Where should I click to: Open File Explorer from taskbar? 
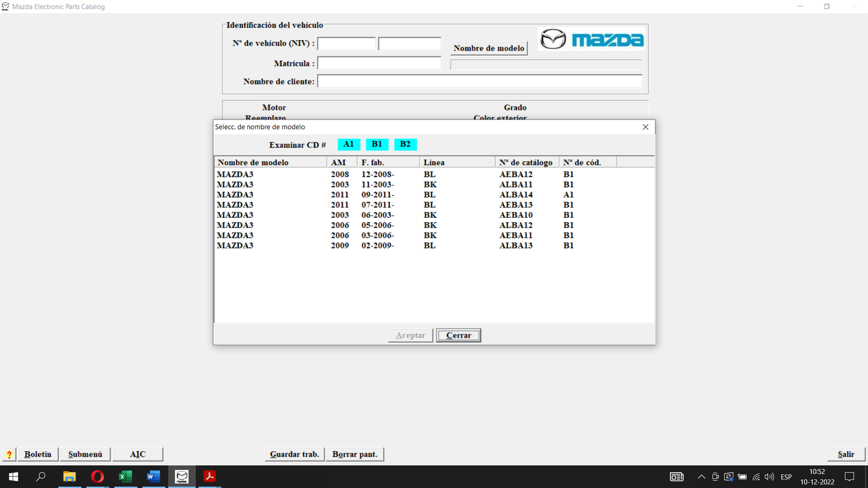70,477
